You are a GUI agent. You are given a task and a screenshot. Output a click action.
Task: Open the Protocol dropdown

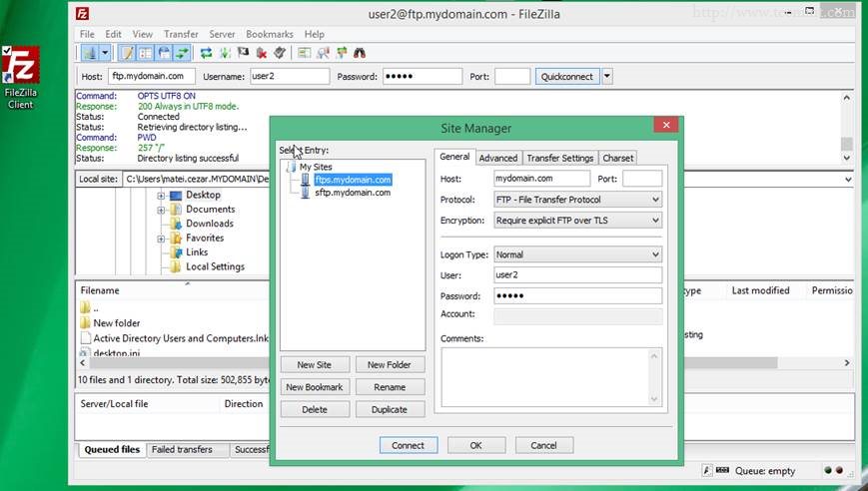(577, 200)
